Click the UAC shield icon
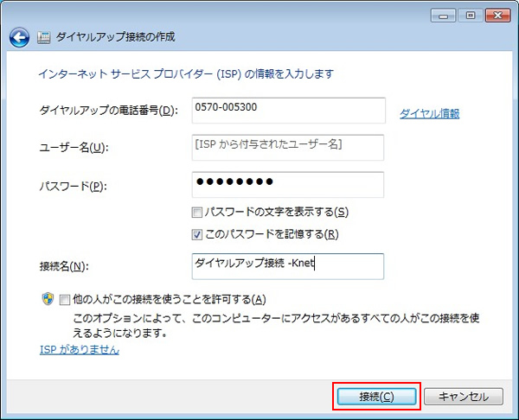Image resolution: width=519 pixels, height=420 pixels. point(48,299)
